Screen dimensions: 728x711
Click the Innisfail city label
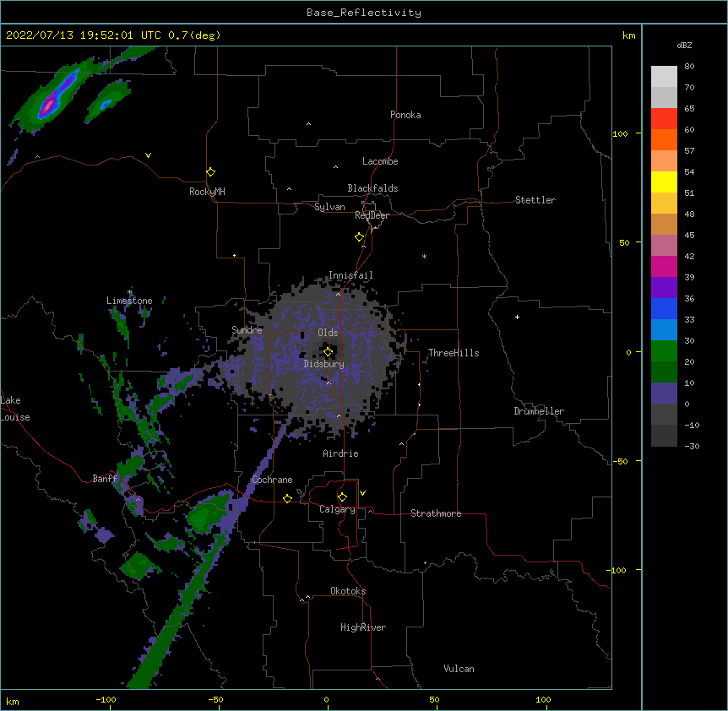coord(350,275)
